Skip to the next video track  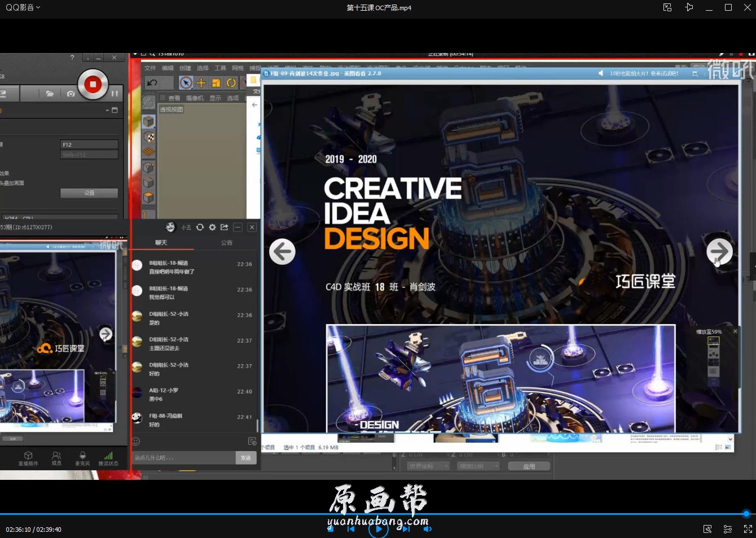pyautogui.click(x=406, y=529)
